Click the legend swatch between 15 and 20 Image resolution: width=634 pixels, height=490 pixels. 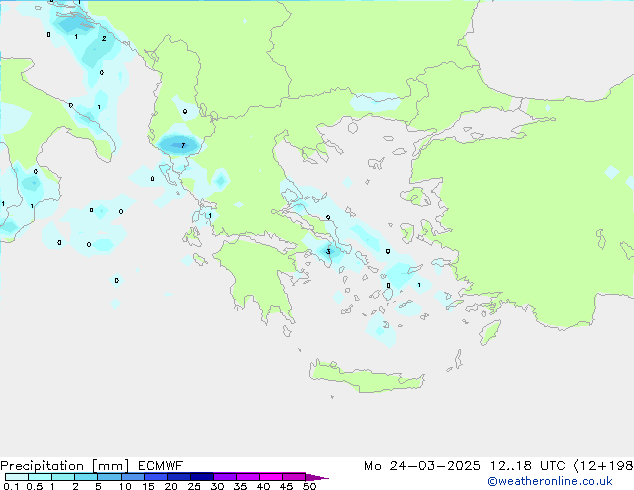[x=156, y=477]
